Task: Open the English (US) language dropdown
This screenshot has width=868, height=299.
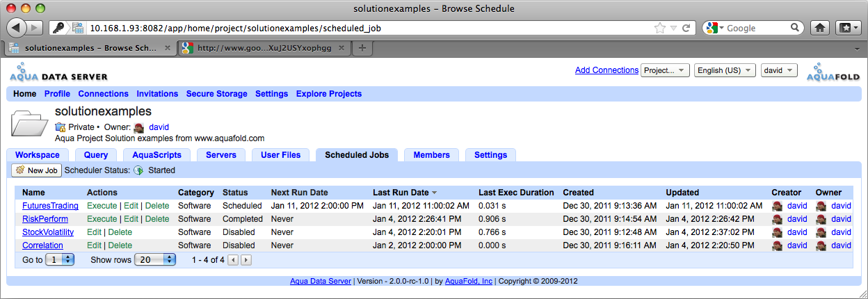Action: (x=725, y=70)
